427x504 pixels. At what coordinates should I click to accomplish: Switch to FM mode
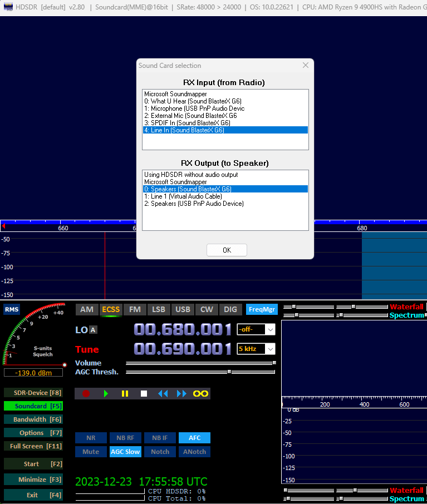[x=135, y=309]
